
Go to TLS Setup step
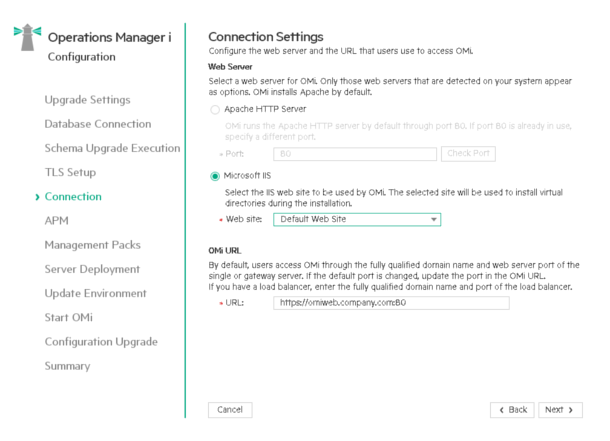pyautogui.click(x=70, y=172)
